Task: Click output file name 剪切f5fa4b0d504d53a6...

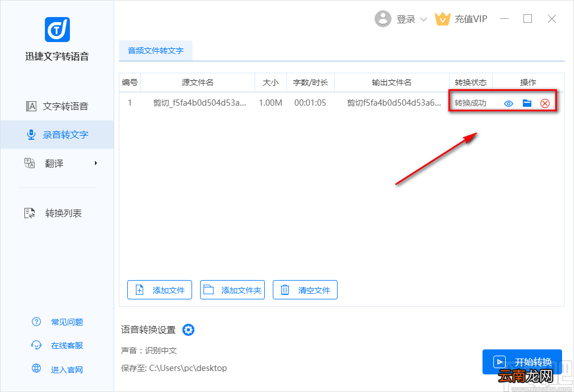Action: 394,103
